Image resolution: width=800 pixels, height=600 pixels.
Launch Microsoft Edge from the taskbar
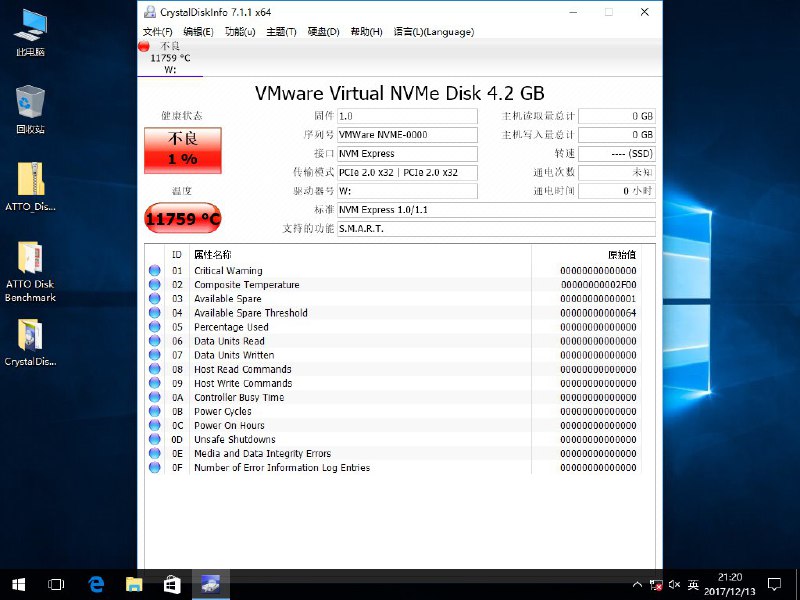96,584
